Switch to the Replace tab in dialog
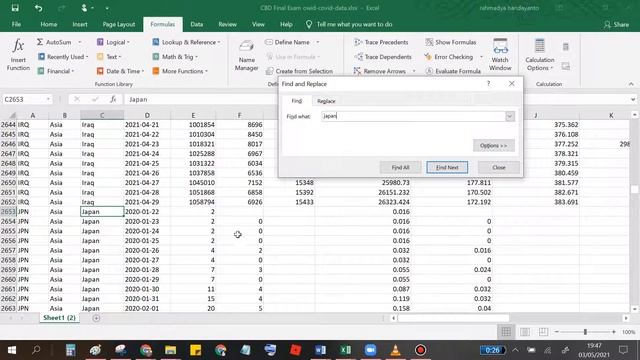The image size is (640, 360). tap(326, 101)
